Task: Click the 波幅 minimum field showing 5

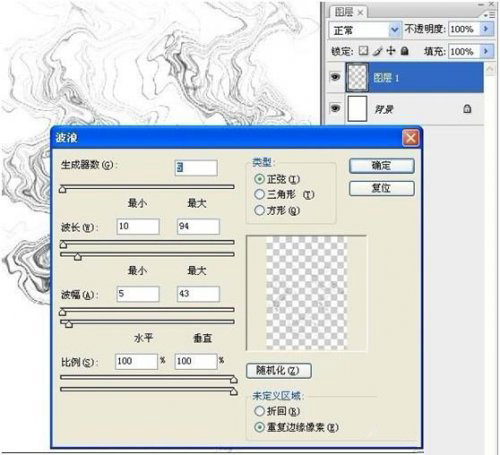Action: click(x=138, y=294)
